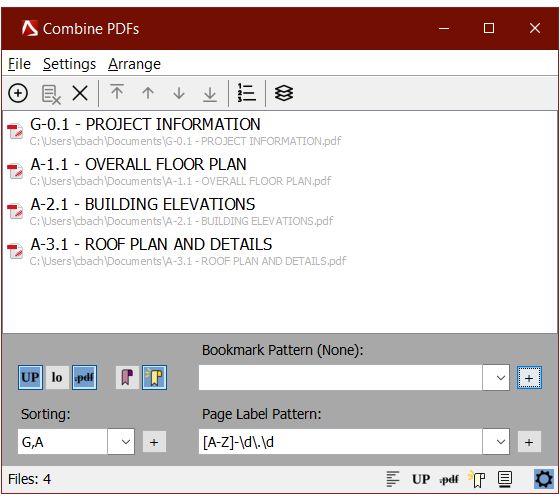
Task: Add a bookmark pattern with plus button
Action: (x=529, y=378)
